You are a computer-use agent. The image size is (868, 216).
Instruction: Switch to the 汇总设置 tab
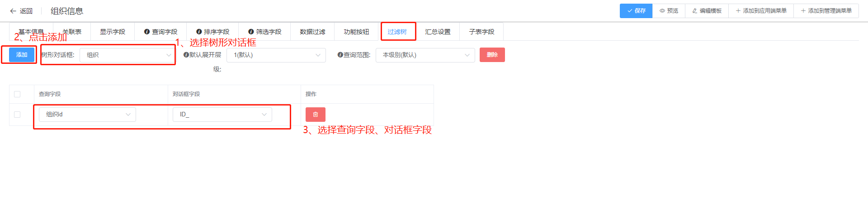point(438,32)
